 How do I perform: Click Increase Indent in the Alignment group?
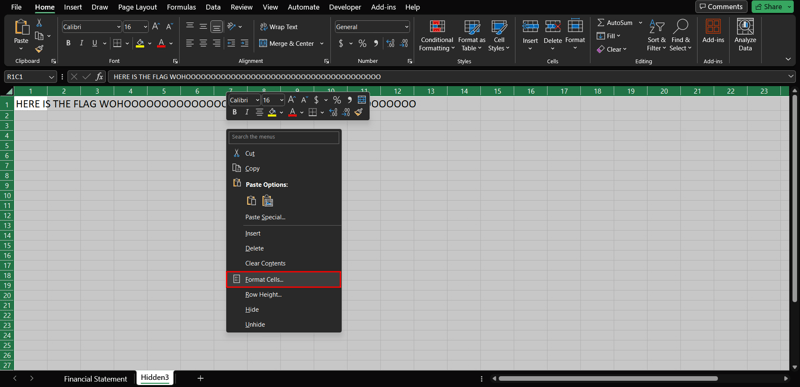tap(244, 43)
